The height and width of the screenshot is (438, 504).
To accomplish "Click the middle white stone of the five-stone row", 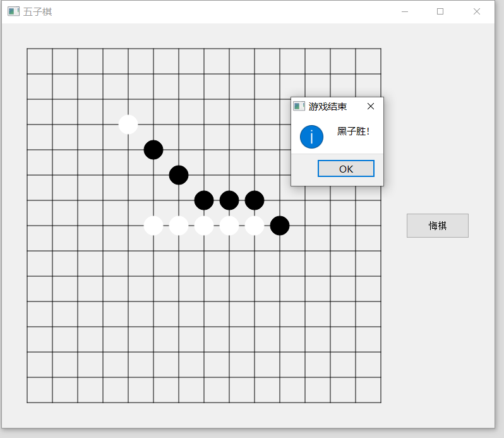I will tap(204, 226).
